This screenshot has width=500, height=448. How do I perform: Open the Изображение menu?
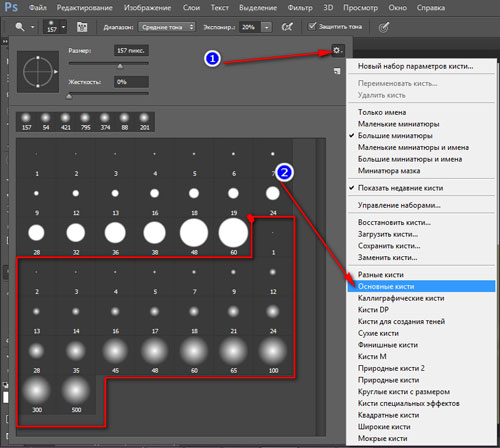click(147, 8)
